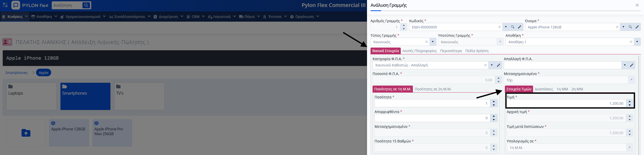Screen dimensions: 644x155
Task: Go up one level with the folder-up tile
Action: (26, 133)
